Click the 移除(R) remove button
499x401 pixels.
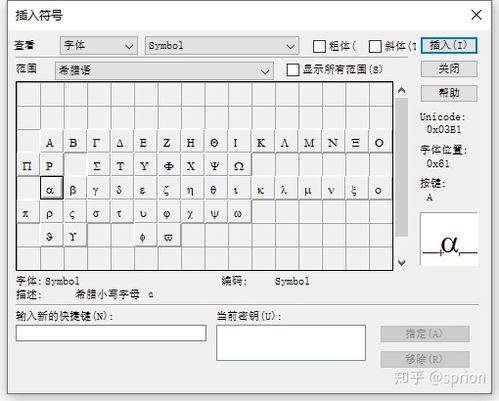pos(425,359)
